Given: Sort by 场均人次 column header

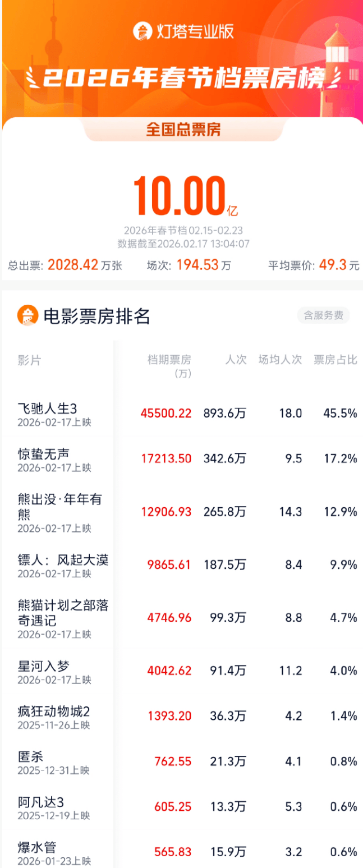Looking at the screenshot, I should coord(280,360).
